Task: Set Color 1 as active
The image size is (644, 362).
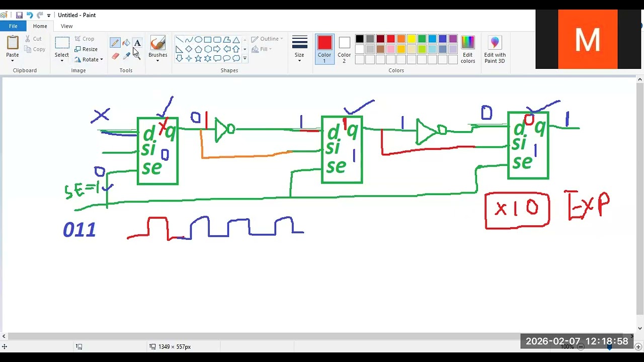Action: point(325,49)
